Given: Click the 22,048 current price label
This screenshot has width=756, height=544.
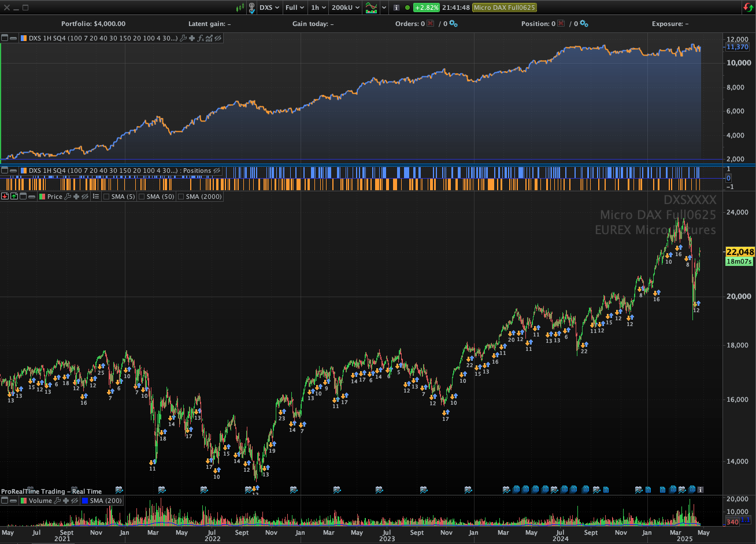Looking at the screenshot, I should [x=740, y=251].
